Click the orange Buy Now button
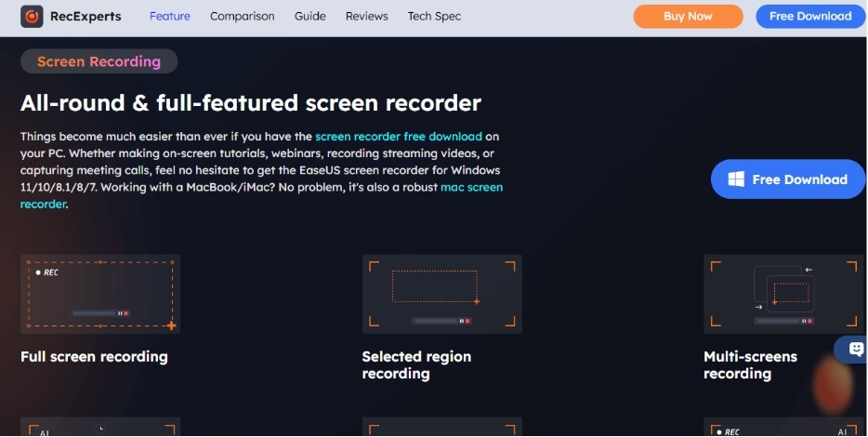 pyautogui.click(x=688, y=17)
